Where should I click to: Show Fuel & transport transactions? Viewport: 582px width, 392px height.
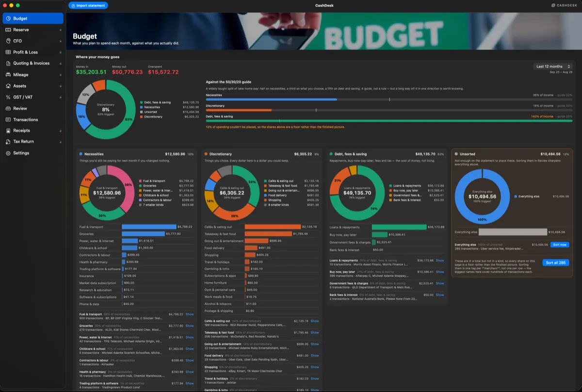[x=190, y=314]
